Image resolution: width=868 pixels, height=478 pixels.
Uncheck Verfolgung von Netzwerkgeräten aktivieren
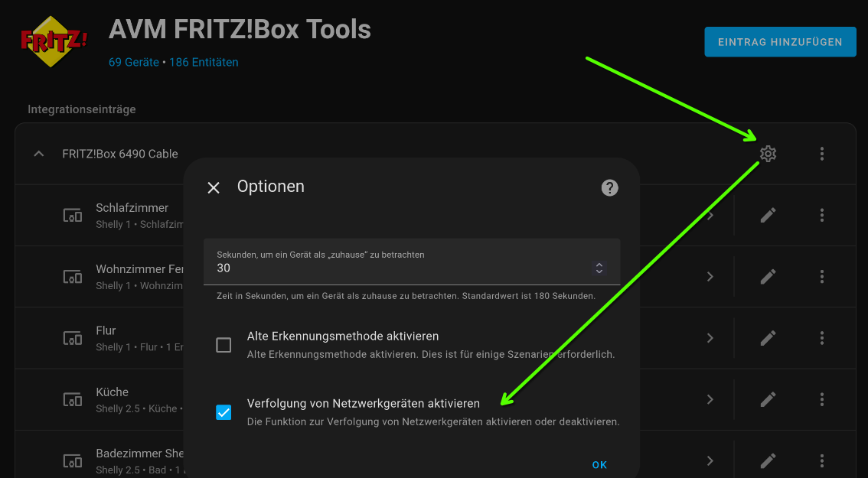point(224,412)
